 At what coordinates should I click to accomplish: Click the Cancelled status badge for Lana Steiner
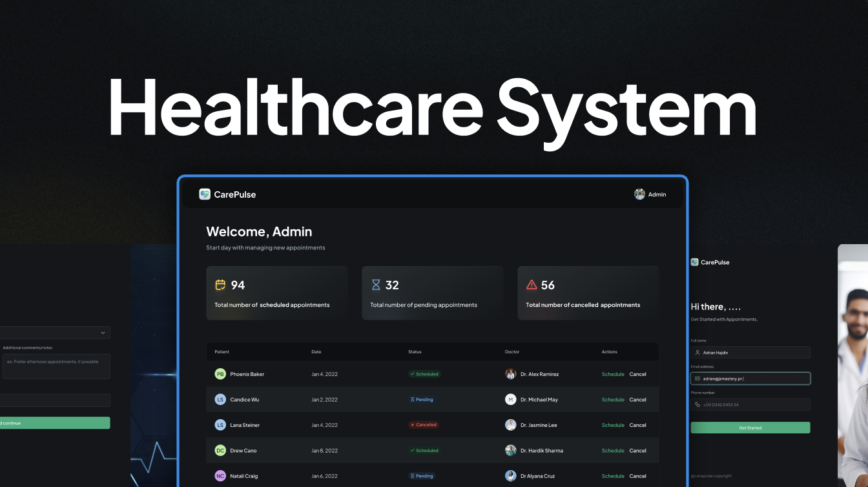[x=424, y=425]
